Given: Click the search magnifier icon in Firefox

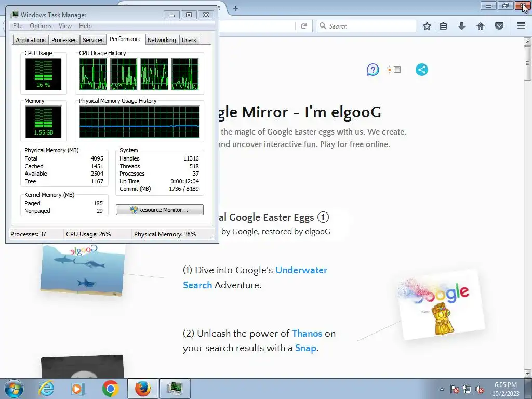Looking at the screenshot, I should [323, 26].
